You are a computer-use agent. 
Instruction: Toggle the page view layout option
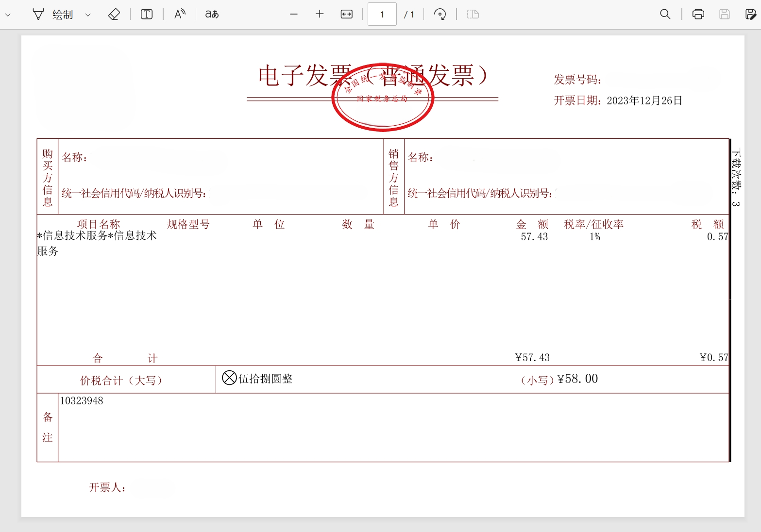coord(473,14)
